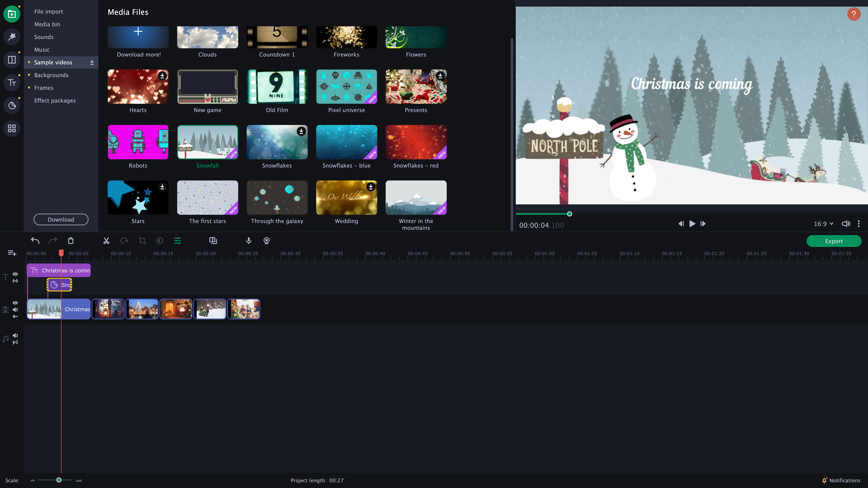
Task: Toggle linking on the title track
Action: click(15, 281)
